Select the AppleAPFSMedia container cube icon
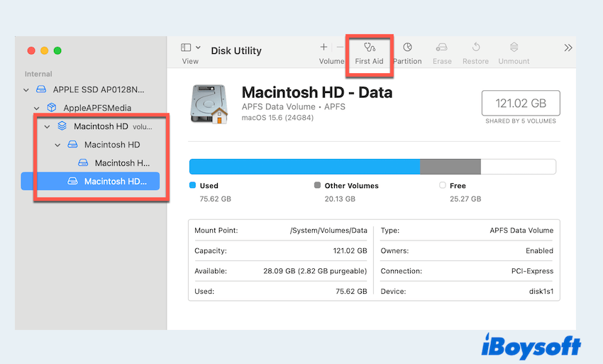Viewport: 603px width, 364px height. 52,107
